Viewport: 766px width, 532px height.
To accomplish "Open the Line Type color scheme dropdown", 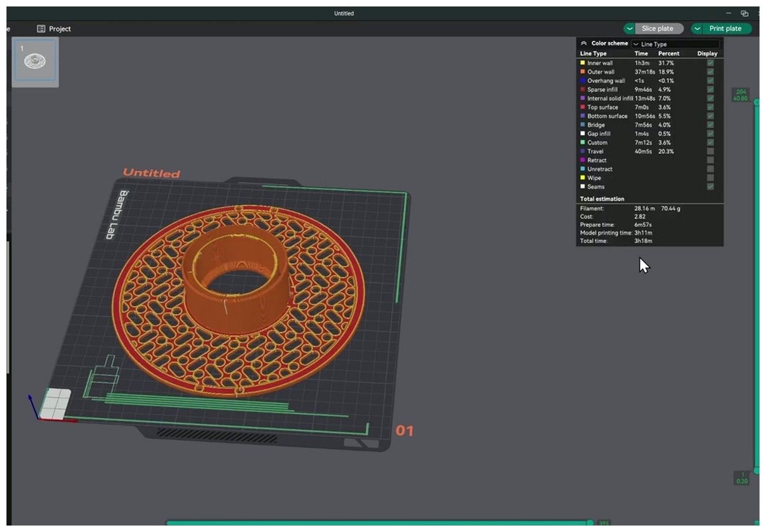I will tap(675, 44).
